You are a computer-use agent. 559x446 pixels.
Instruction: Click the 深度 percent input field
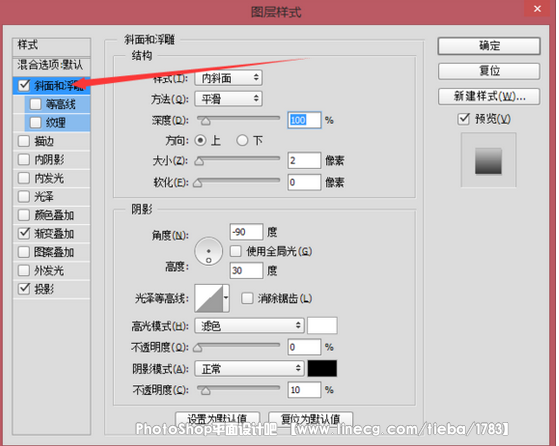[304, 120]
